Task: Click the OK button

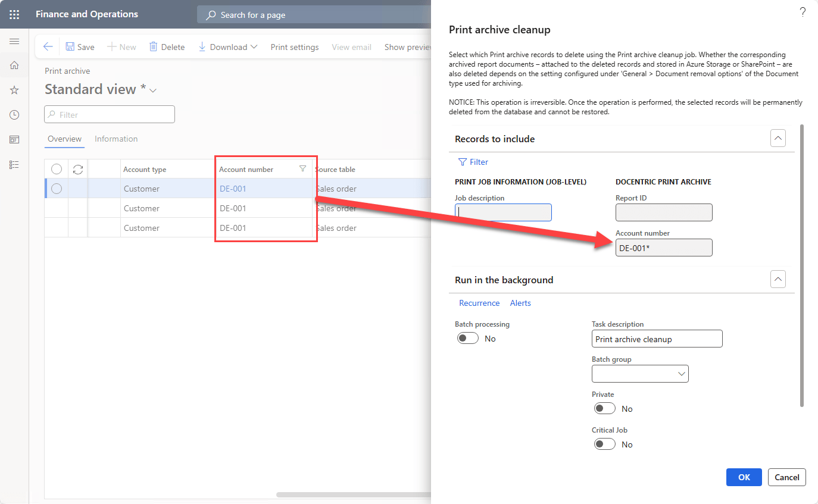Action: point(744,477)
